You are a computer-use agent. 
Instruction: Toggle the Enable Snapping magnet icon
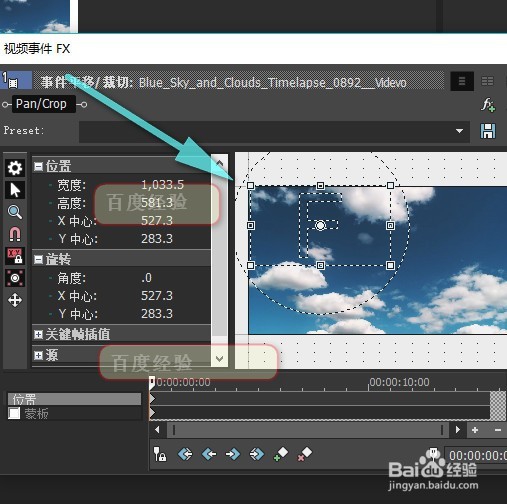(x=15, y=234)
